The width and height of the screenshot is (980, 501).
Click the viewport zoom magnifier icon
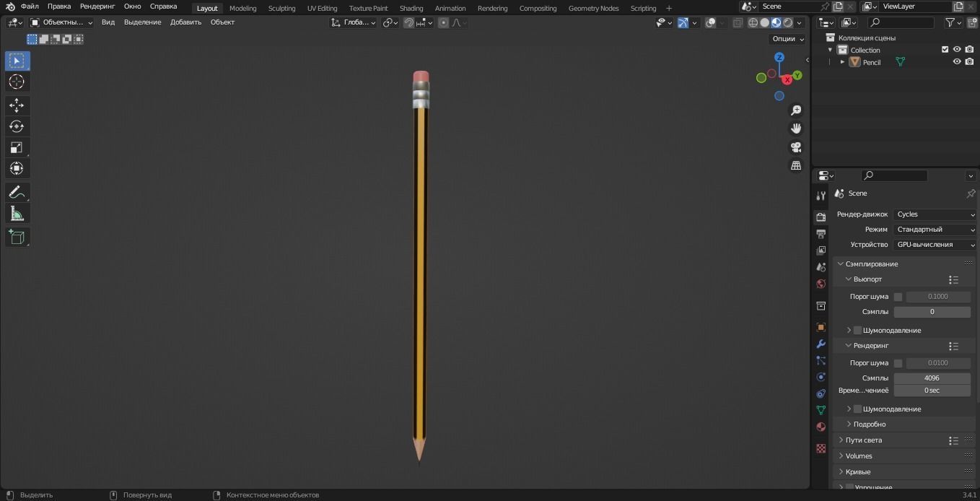[x=796, y=110]
